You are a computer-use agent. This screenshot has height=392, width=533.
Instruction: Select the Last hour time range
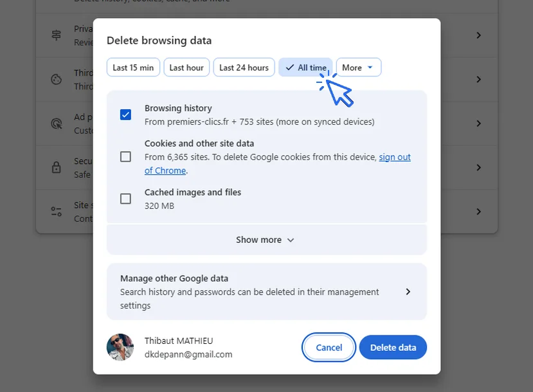click(x=186, y=67)
